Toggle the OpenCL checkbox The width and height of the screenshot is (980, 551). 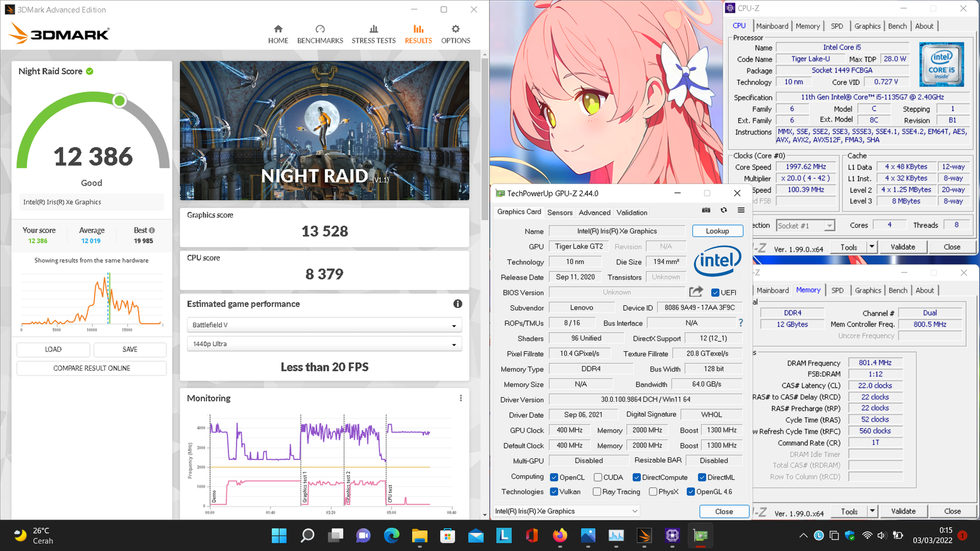tap(554, 478)
